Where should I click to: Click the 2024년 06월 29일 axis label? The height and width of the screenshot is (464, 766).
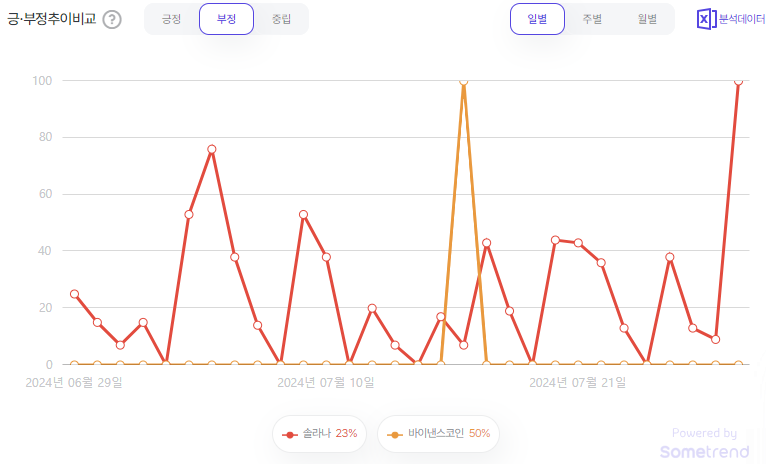pos(74,382)
